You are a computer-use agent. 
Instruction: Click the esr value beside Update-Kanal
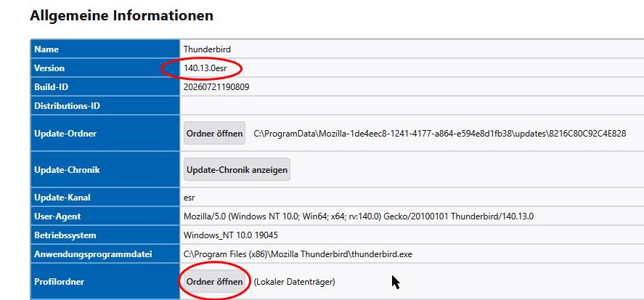pos(189,198)
